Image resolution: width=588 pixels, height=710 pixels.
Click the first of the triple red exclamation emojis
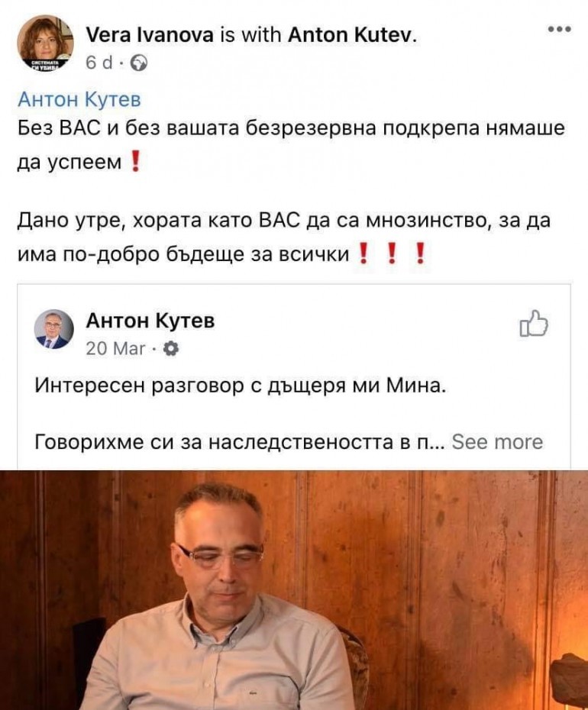tap(363, 253)
